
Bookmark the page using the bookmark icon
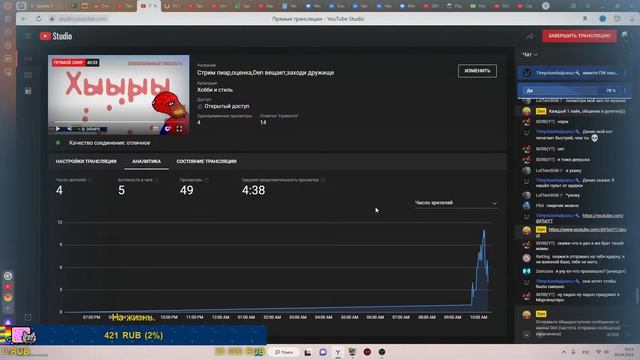point(585,19)
